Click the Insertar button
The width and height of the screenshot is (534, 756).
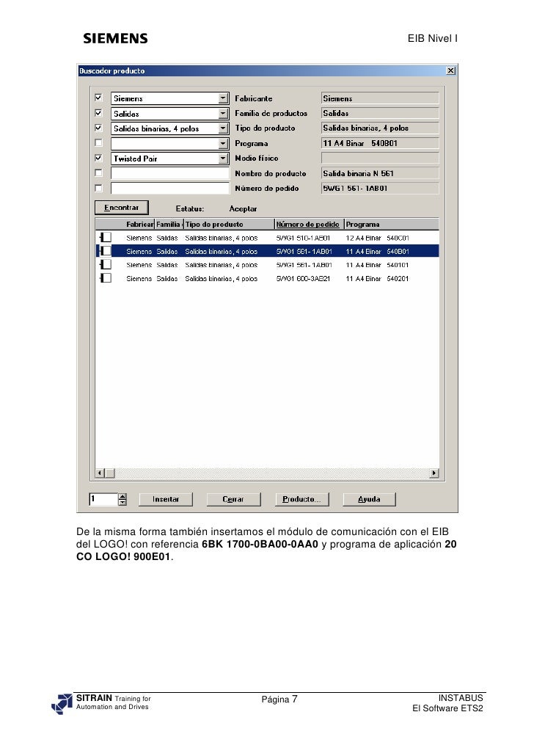(166, 500)
